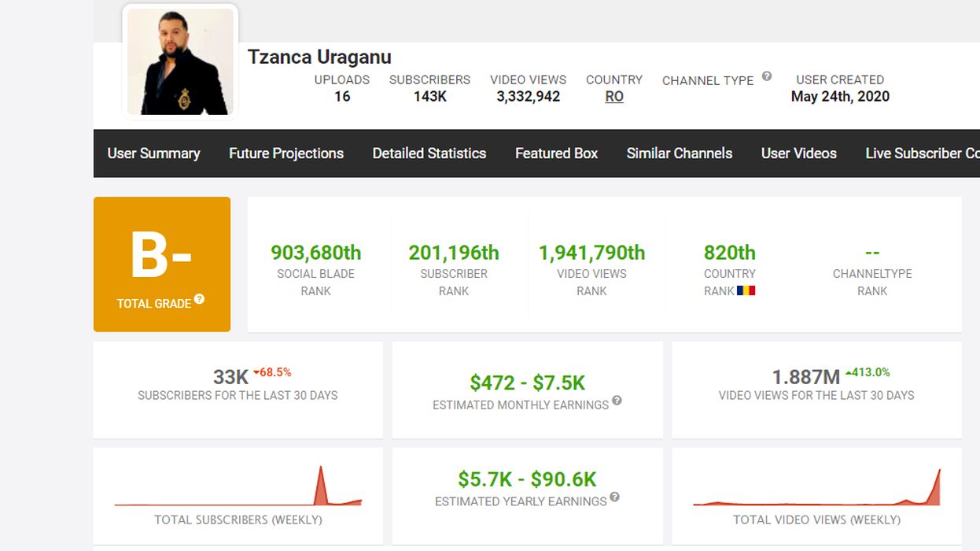
Task: Click help icon beside Estimated Yearly Earnings
Action: [615, 497]
